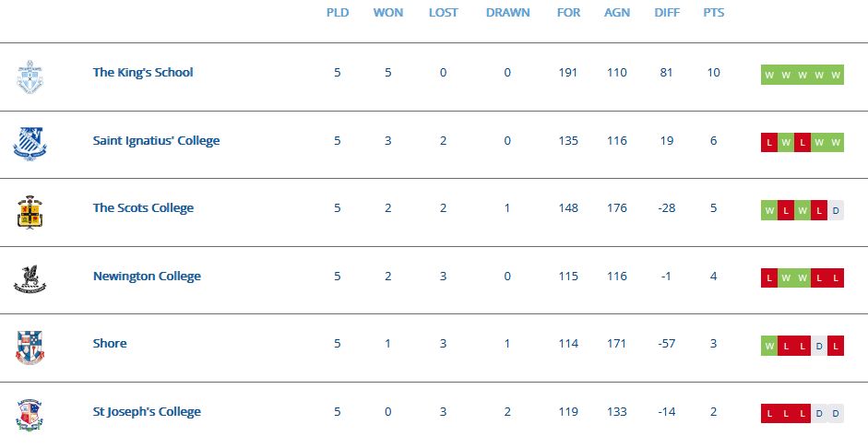The width and height of the screenshot is (868, 448).
Task: Click the PLD column header
Action: [x=338, y=12]
